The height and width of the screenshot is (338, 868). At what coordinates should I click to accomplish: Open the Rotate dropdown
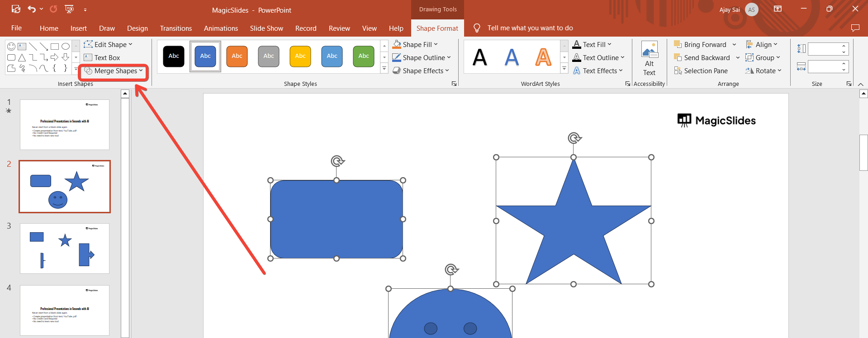coord(764,71)
